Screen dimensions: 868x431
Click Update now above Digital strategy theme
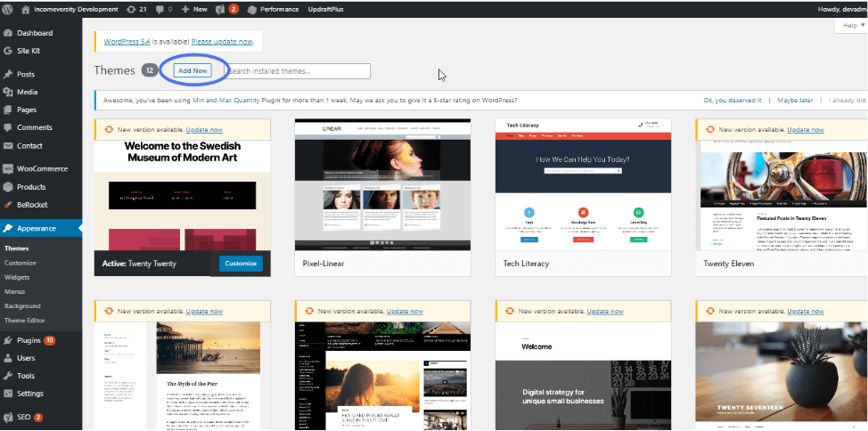(x=605, y=312)
